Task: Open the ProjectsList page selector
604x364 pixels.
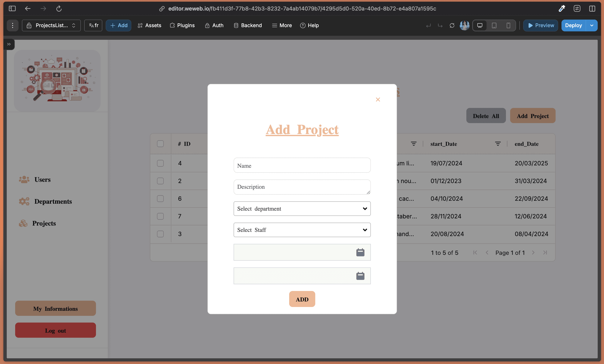Action: tap(51, 25)
